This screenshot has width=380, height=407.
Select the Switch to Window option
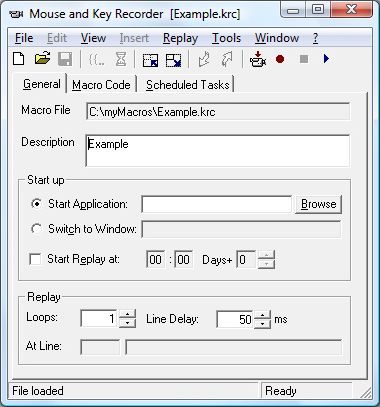(36, 229)
